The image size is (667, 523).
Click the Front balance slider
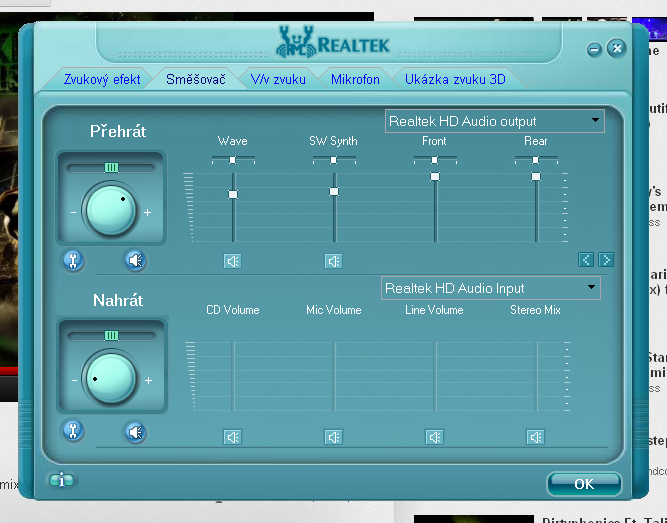pyautogui.click(x=435, y=160)
